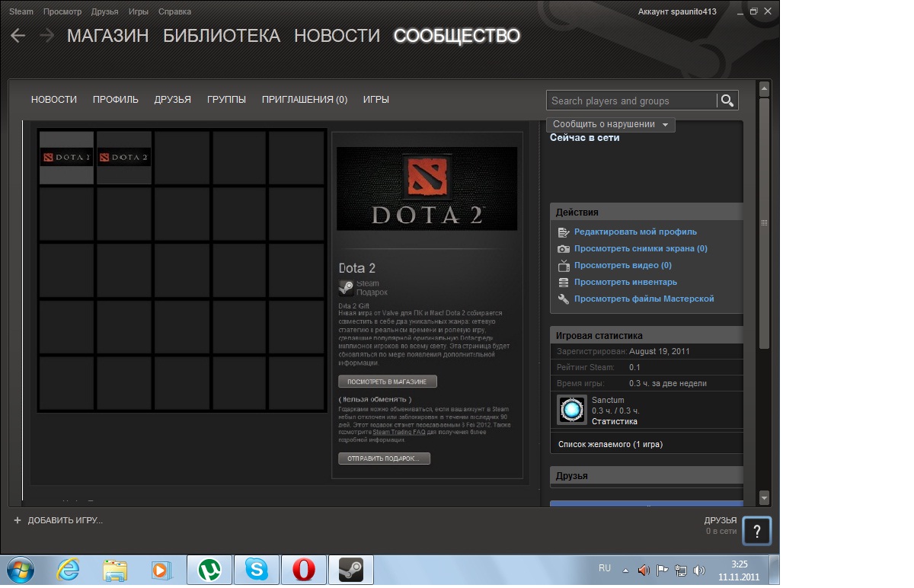Switch to МАГАЗИН section
Screen dimensions: 914x588
(108, 36)
